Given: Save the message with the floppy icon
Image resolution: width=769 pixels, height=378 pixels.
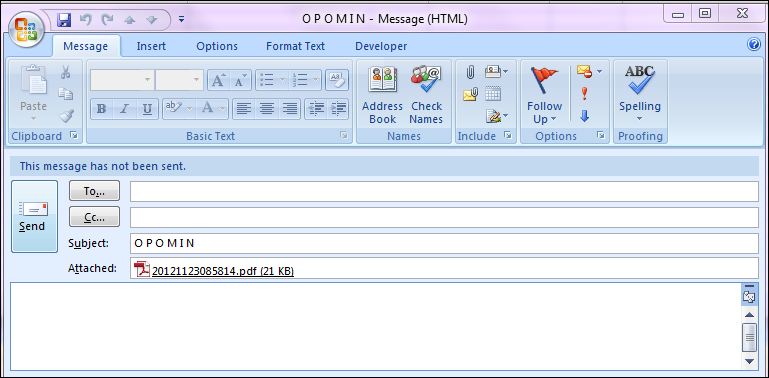Looking at the screenshot, I should [x=64, y=20].
